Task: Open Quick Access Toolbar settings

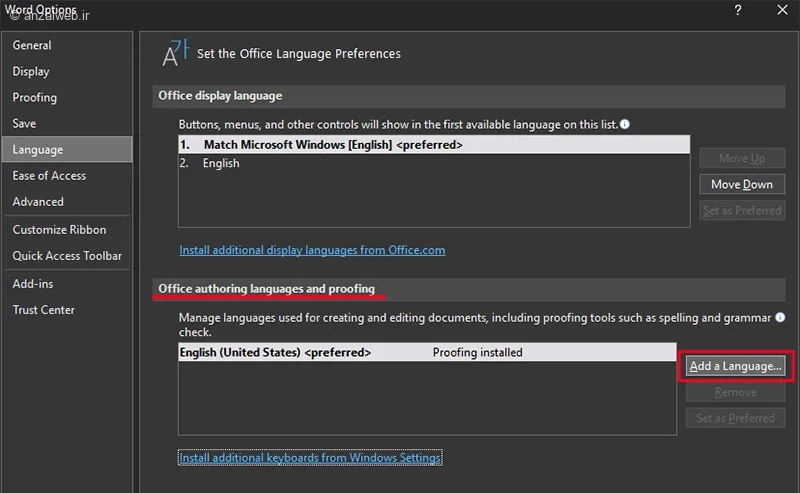Action: point(67,255)
